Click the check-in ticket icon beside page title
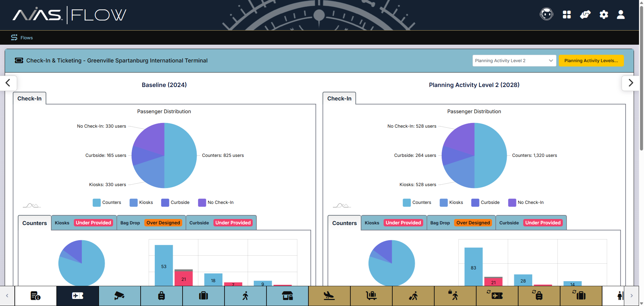 point(19,60)
